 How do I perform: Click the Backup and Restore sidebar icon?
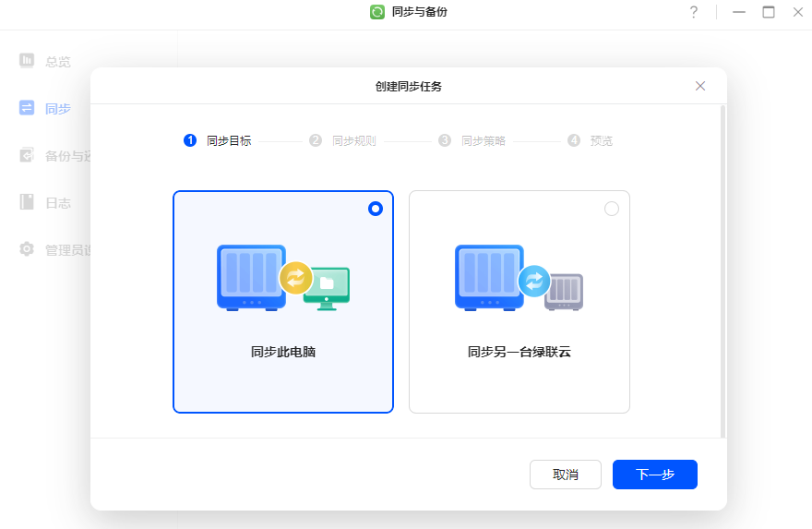27,155
